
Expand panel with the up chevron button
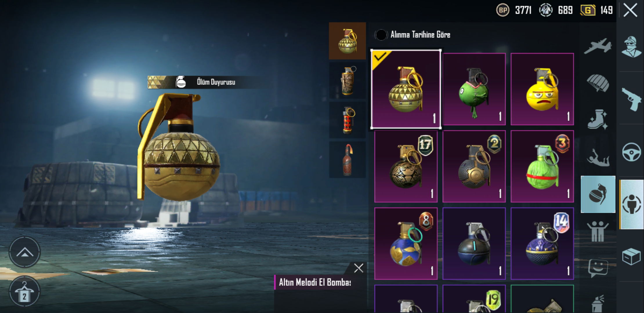pos(25,252)
